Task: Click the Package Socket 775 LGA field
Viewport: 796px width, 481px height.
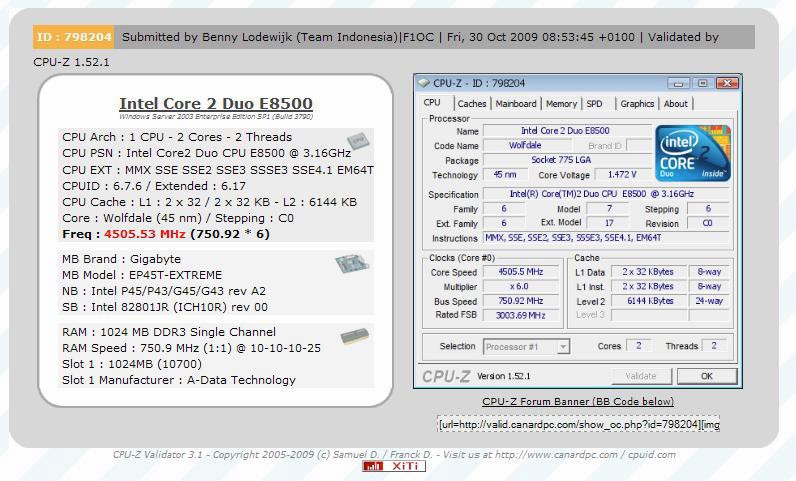Action: (x=567, y=159)
